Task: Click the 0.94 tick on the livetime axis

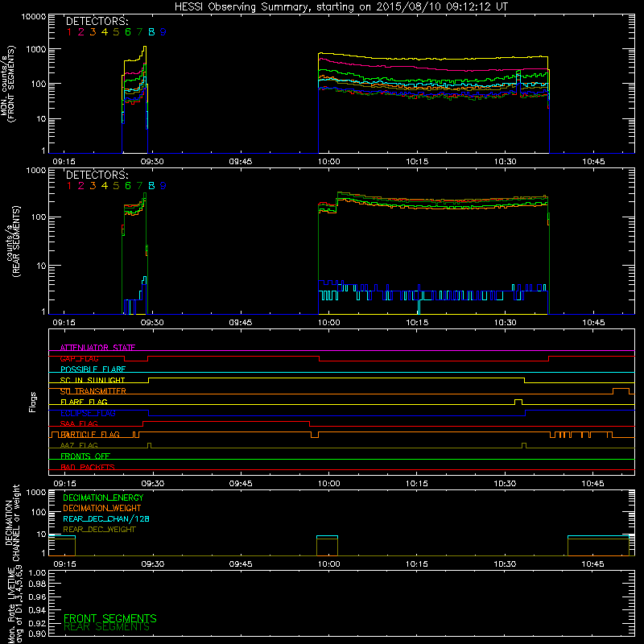Action: tap(37, 610)
